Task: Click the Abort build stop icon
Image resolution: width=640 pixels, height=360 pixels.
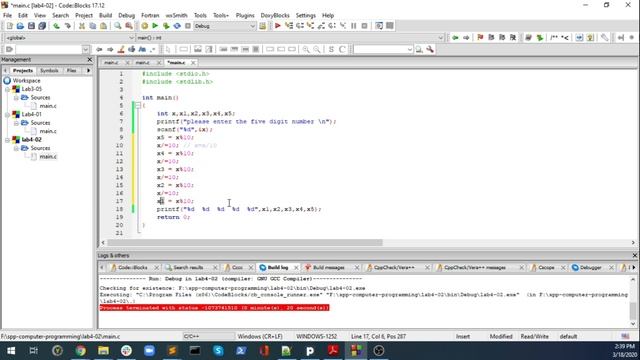Action: (188, 26)
